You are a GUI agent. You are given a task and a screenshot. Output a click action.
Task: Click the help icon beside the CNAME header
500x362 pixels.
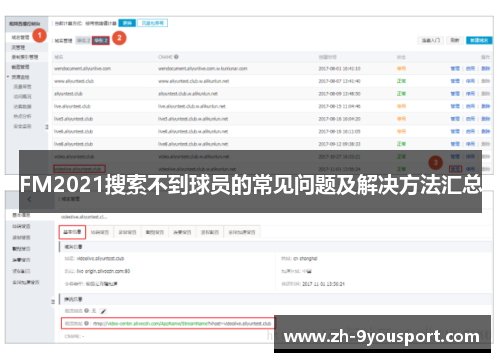(176, 57)
